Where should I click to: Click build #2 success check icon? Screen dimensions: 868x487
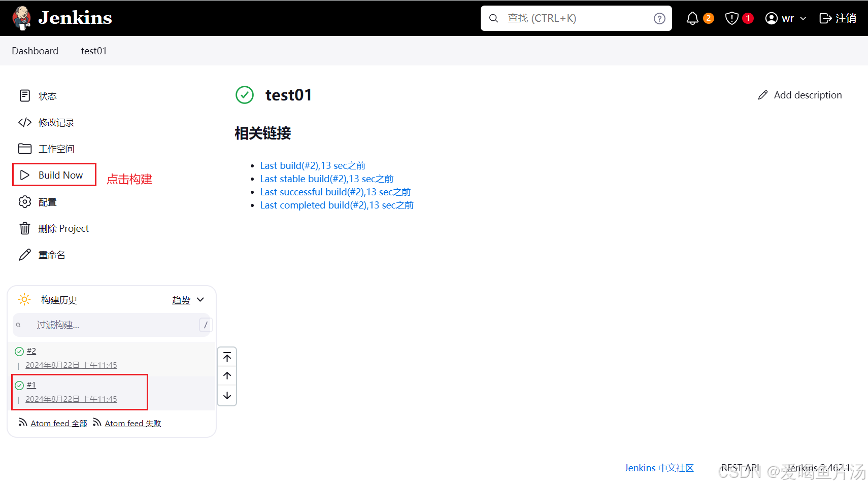(x=19, y=351)
